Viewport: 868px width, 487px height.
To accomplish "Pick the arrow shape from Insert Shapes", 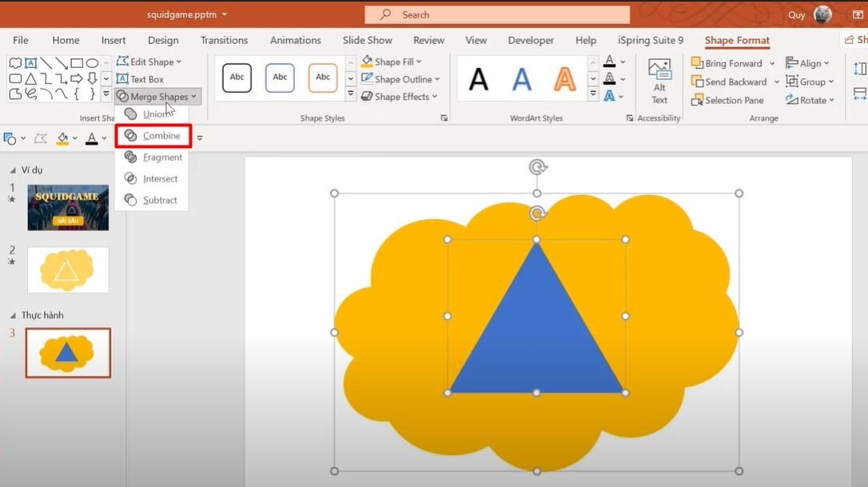I will click(77, 78).
